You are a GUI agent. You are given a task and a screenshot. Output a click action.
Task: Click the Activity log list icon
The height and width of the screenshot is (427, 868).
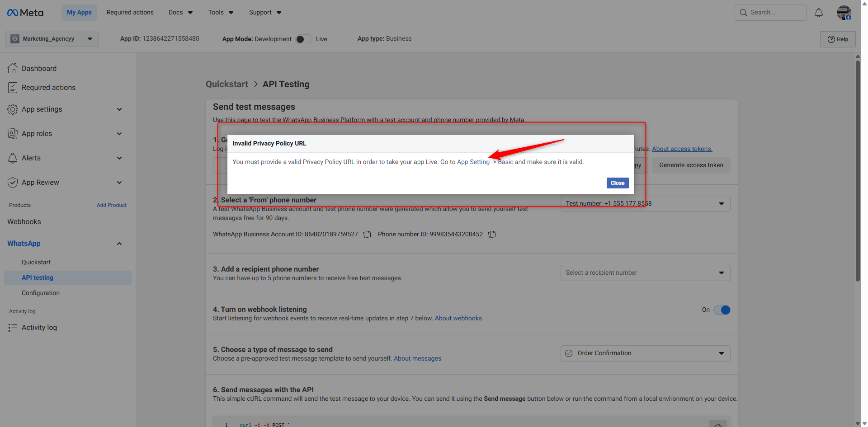click(13, 328)
